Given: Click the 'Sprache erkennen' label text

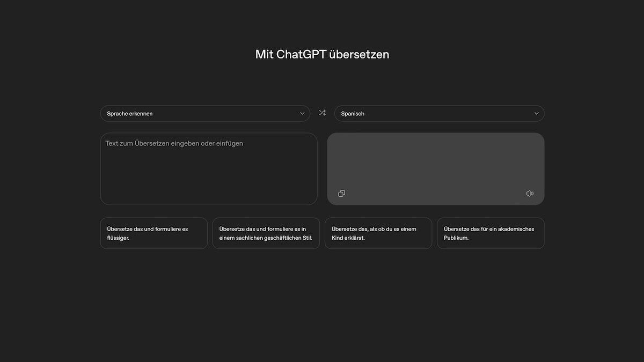Looking at the screenshot, I should [x=129, y=114].
